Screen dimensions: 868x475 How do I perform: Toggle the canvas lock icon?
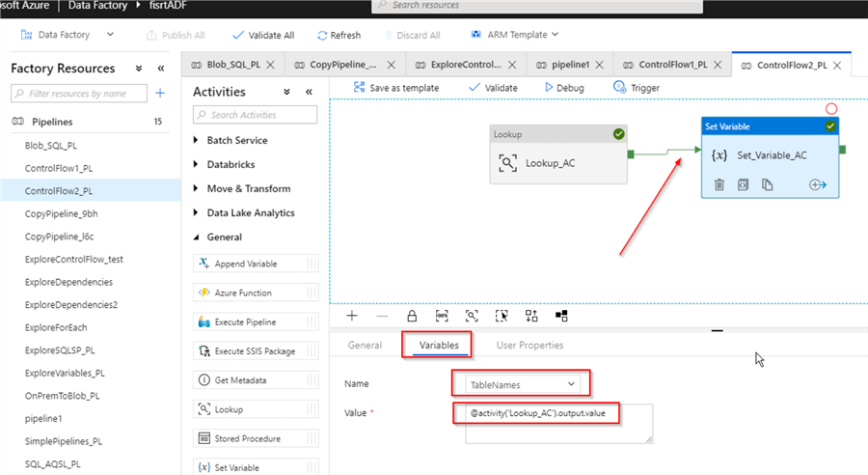coord(412,316)
